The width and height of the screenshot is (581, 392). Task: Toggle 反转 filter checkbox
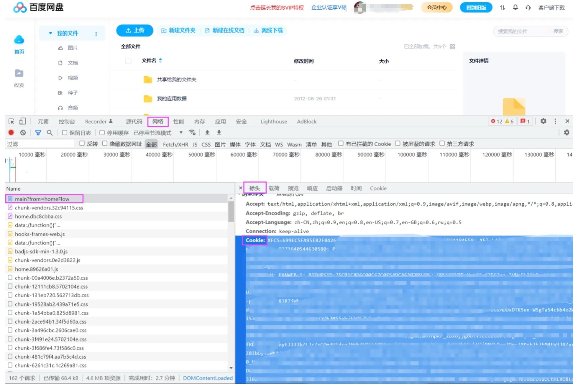(x=82, y=143)
